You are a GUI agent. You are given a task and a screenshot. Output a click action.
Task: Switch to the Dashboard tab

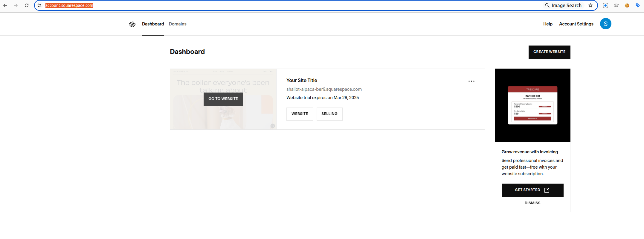point(153,24)
